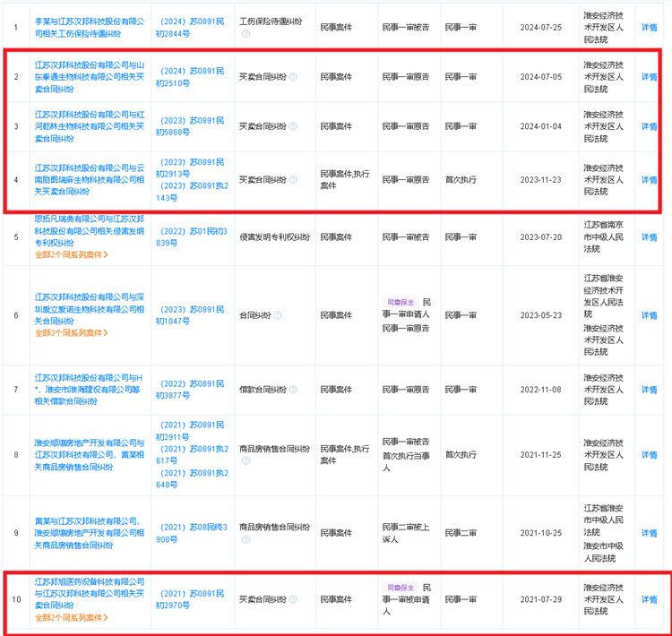Open 详情 for the 2021-11-25 case
This screenshot has width=672, height=636.
coord(649,455)
